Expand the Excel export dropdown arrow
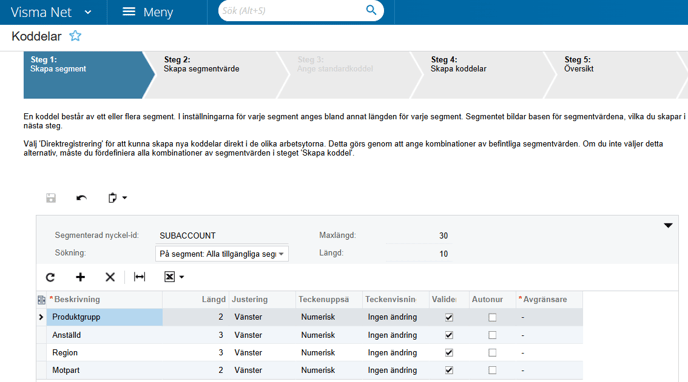The image size is (688, 382). click(x=182, y=277)
